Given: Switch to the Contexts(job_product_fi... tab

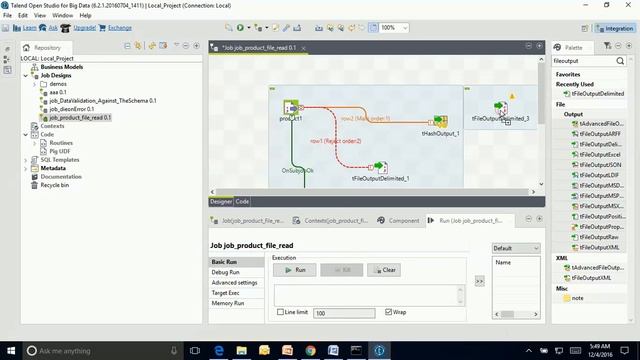Looking at the screenshot, I should click(x=331, y=220).
